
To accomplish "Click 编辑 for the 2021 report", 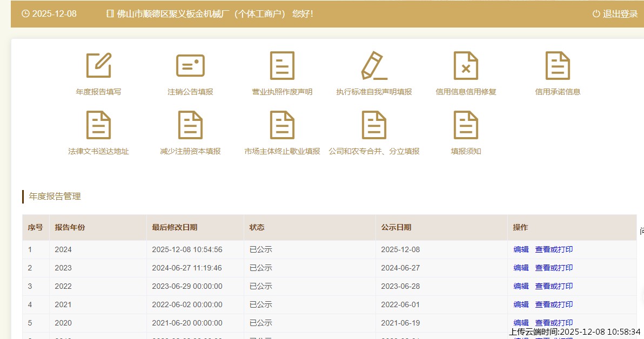I will [521, 304].
